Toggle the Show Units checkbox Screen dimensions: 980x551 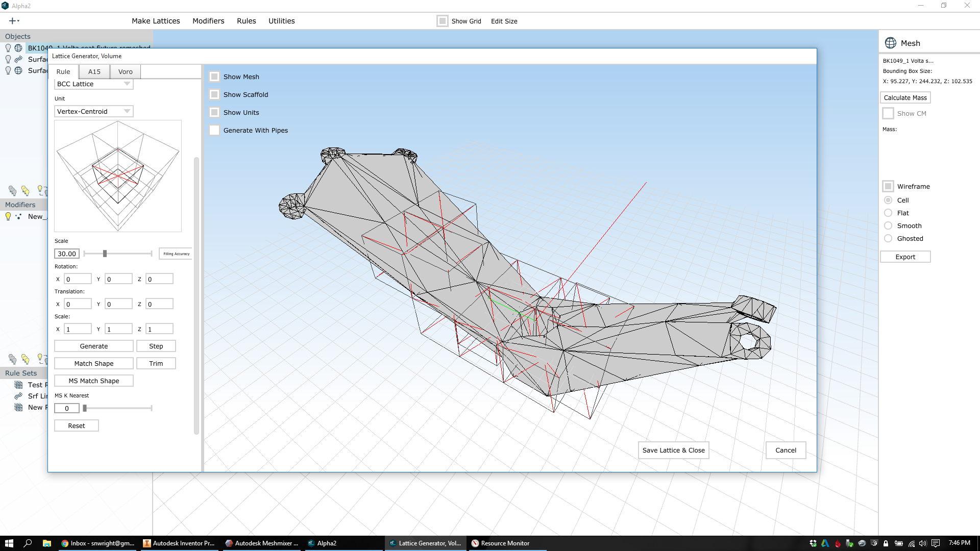pyautogui.click(x=214, y=112)
